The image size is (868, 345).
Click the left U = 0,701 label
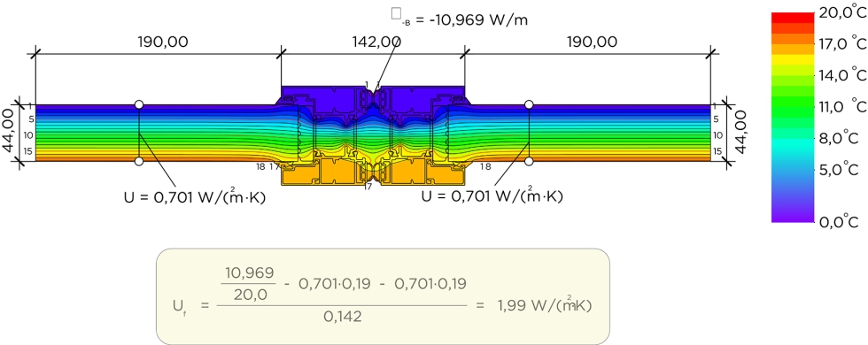click(196, 196)
